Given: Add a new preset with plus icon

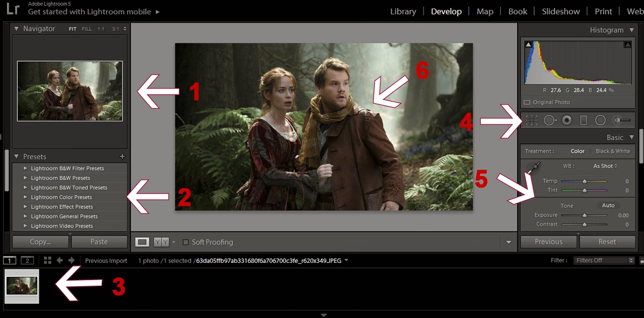Looking at the screenshot, I should click(122, 157).
